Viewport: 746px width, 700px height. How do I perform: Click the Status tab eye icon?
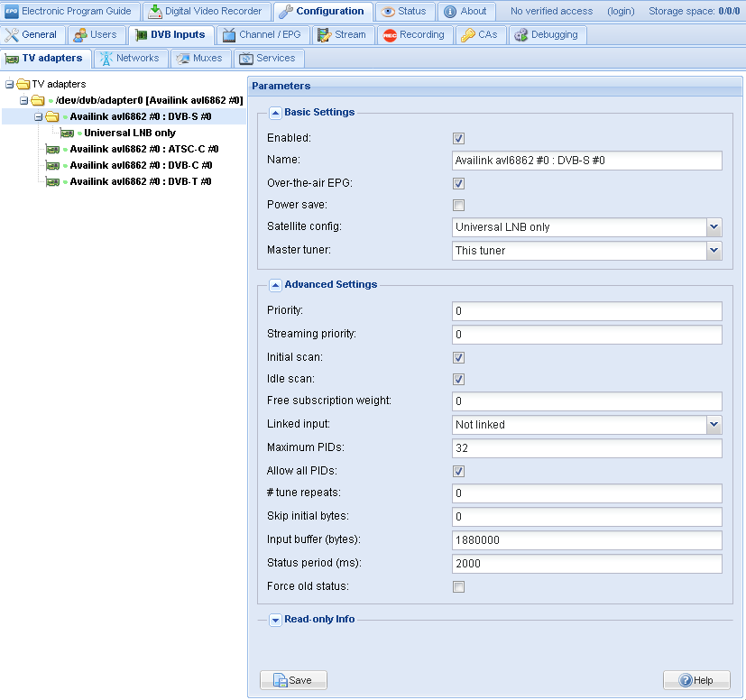tap(388, 12)
